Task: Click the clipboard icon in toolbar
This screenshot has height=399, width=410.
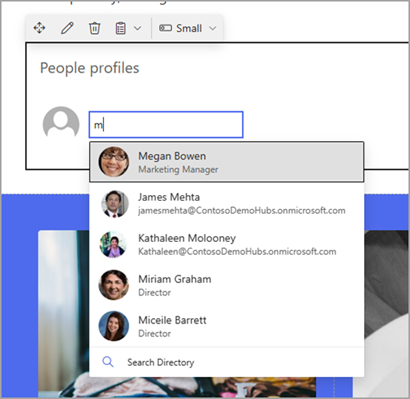Action: pyautogui.click(x=120, y=28)
